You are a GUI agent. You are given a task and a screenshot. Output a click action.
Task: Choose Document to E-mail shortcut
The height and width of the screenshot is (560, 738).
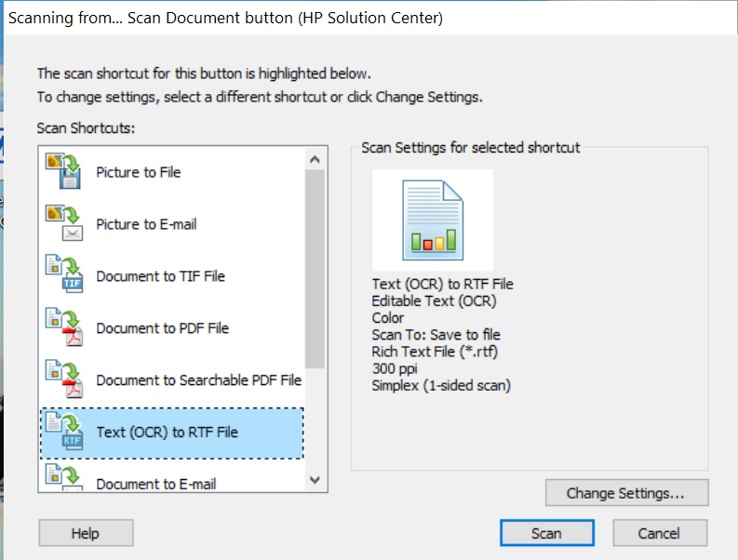(x=155, y=483)
